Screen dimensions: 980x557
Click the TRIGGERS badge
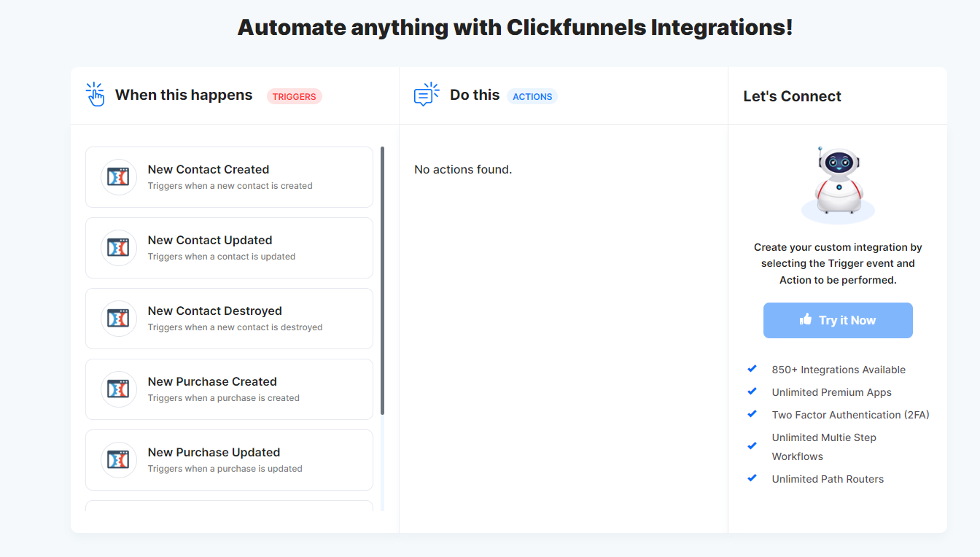(x=295, y=96)
